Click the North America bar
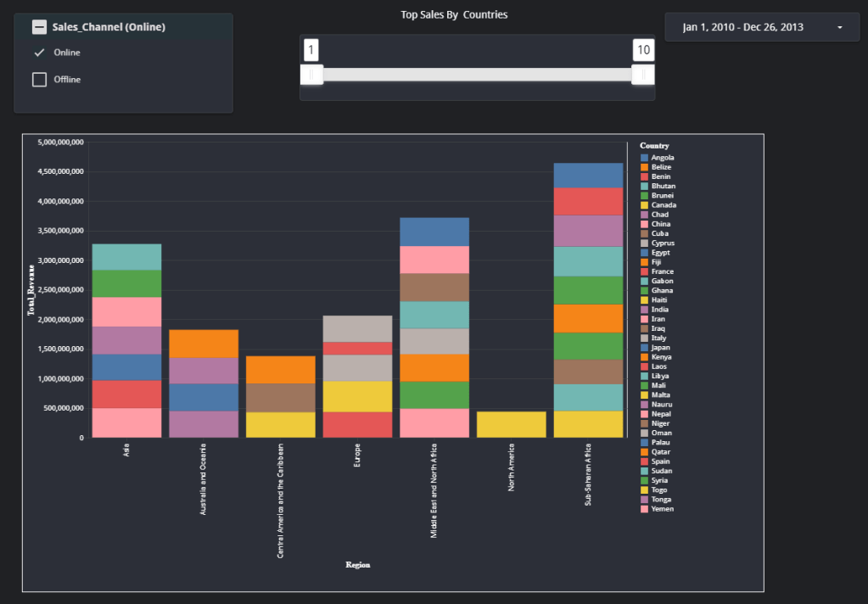The image size is (868, 604). coord(511,424)
